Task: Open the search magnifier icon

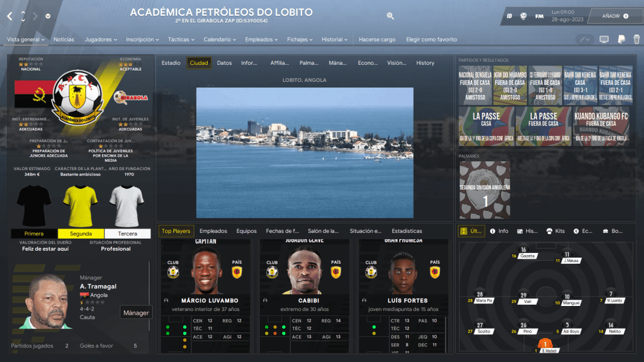Action: (x=390, y=16)
